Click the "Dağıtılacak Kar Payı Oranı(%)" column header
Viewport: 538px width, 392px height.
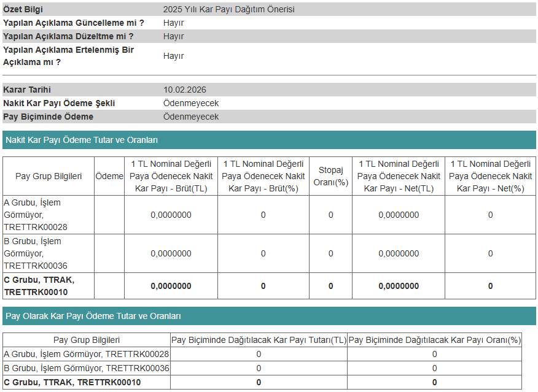tap(434, 340)
